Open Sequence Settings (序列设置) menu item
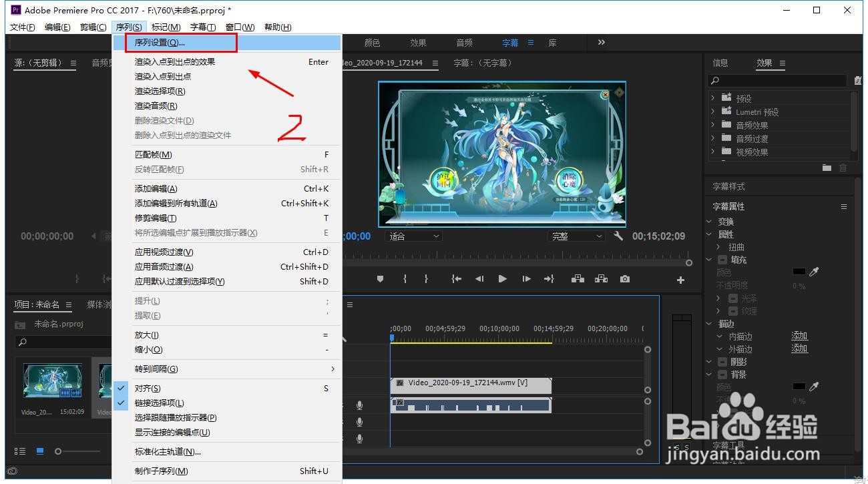Viewport: 868px width, 484px height. pos(227,42)
